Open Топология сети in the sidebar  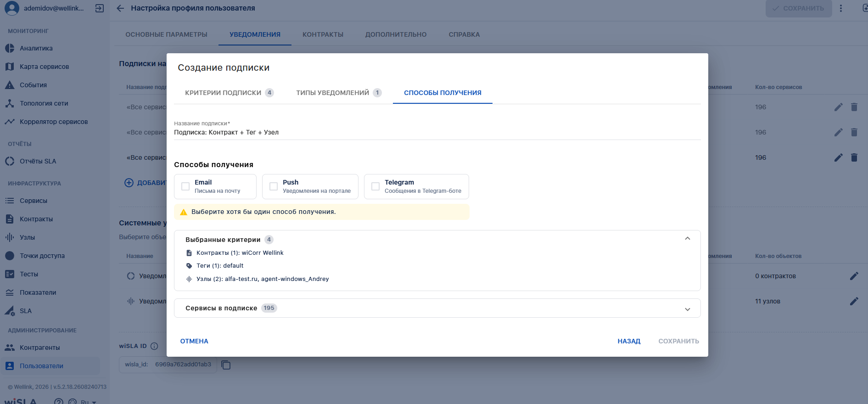44,103
